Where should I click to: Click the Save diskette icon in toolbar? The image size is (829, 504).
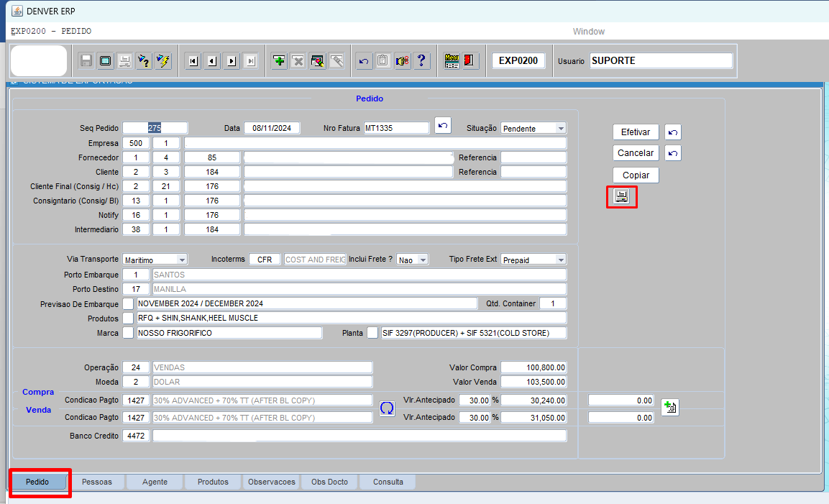(86, 61)
